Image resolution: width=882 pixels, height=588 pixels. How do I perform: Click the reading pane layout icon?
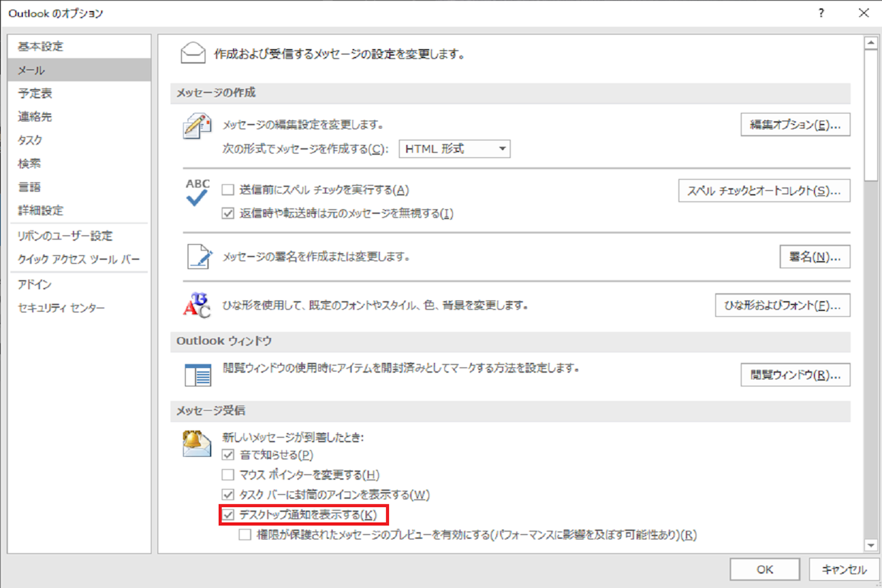(198, 375)
